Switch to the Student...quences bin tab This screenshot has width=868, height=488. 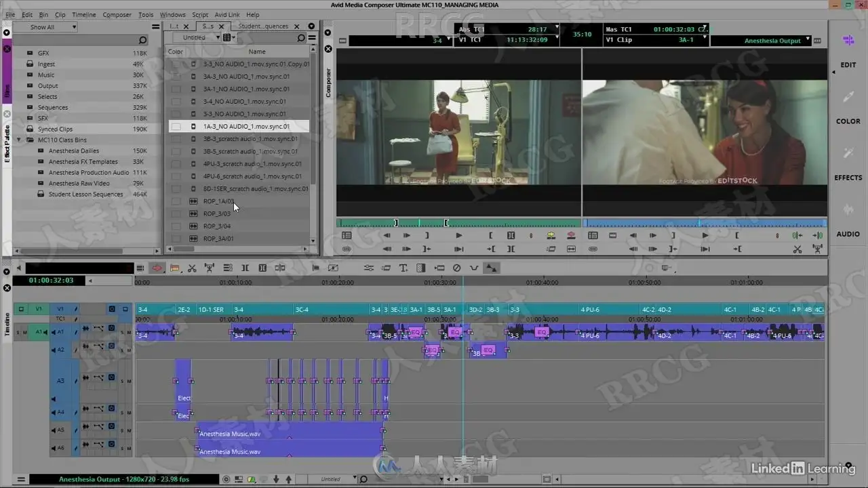point(263,26)
